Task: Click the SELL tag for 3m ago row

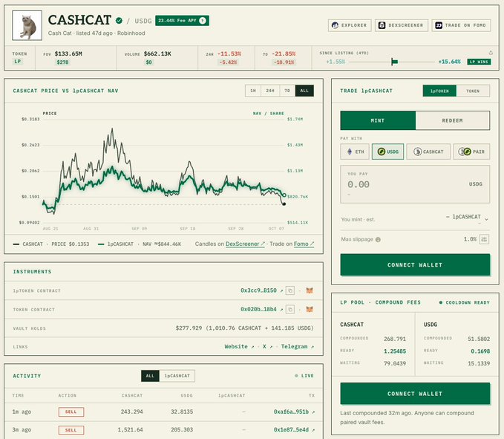Action: pos(71,430)
